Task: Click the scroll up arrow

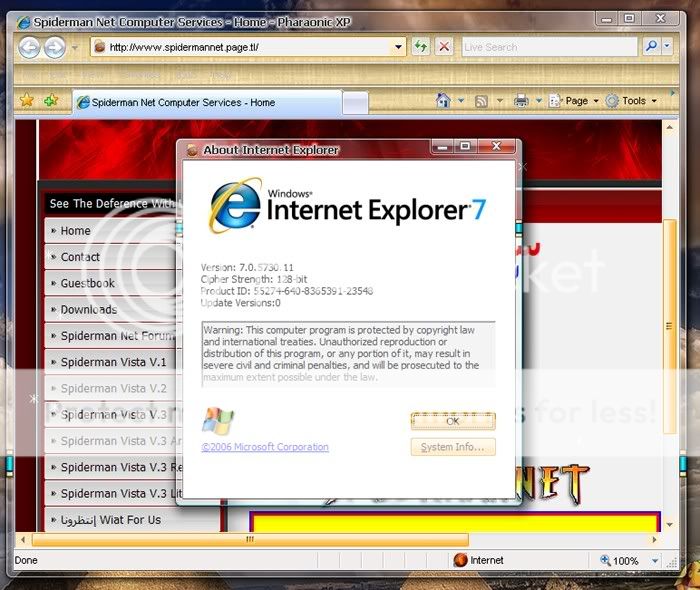Action: (x=670, y=128)
